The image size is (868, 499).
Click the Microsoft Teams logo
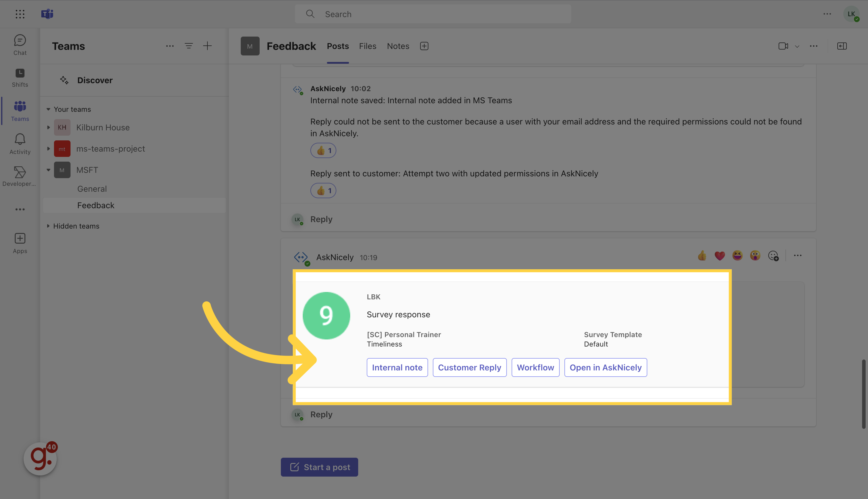[47, 14]
